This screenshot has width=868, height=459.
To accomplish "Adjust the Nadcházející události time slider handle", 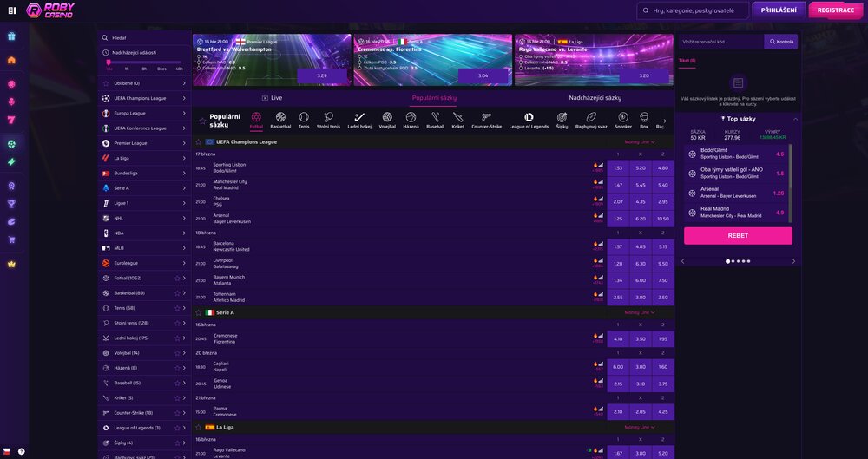I will tap(108, 62).
